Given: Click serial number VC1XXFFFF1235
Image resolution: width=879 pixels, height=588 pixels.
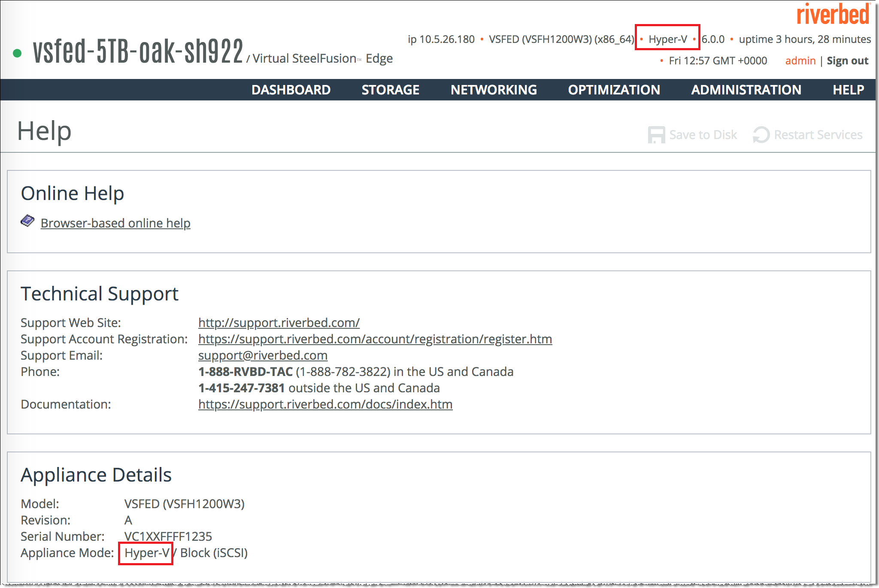Looking at the screenshot, I should pos(168,536).
